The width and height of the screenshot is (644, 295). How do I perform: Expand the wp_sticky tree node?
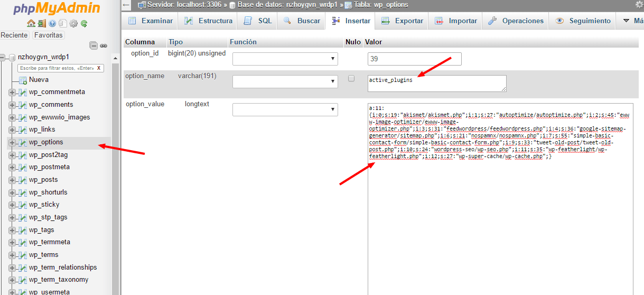(12, 205)
